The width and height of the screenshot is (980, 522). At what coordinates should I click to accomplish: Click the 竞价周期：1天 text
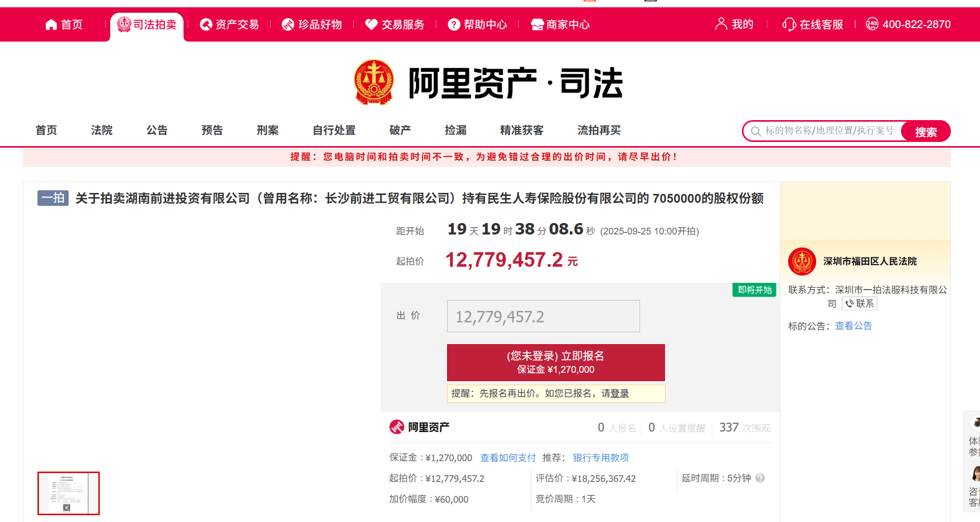(566, 499)
